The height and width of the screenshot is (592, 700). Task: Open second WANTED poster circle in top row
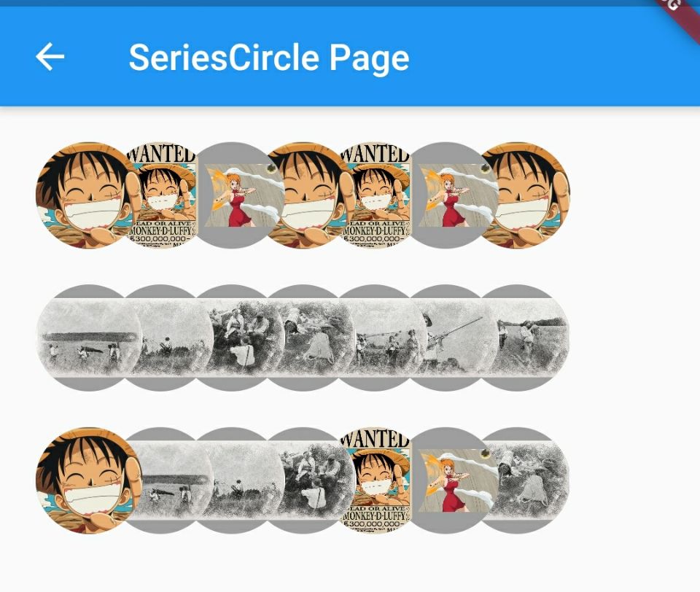point(375,195)
